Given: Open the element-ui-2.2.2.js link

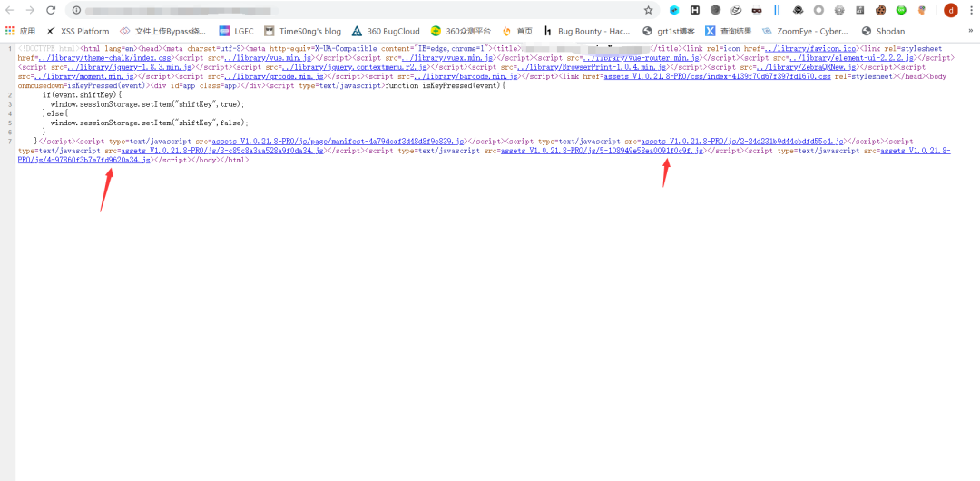Looking at the screenshot, I should coord(850,57).
